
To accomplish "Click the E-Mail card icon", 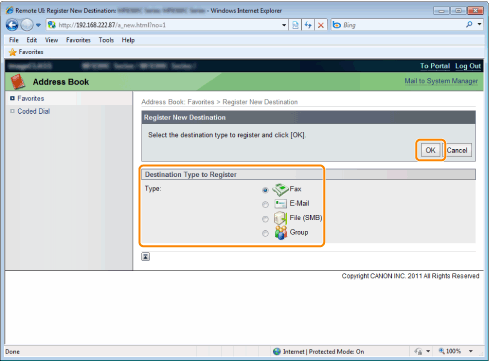I will [x=280, y=203].
